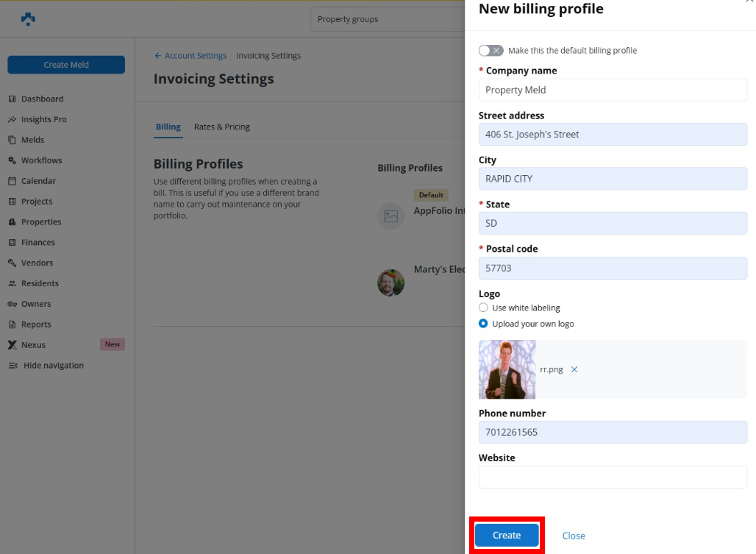756x554 pixels.
Task: Open Insights Pro in sidebar
Action: coord(43,119)
